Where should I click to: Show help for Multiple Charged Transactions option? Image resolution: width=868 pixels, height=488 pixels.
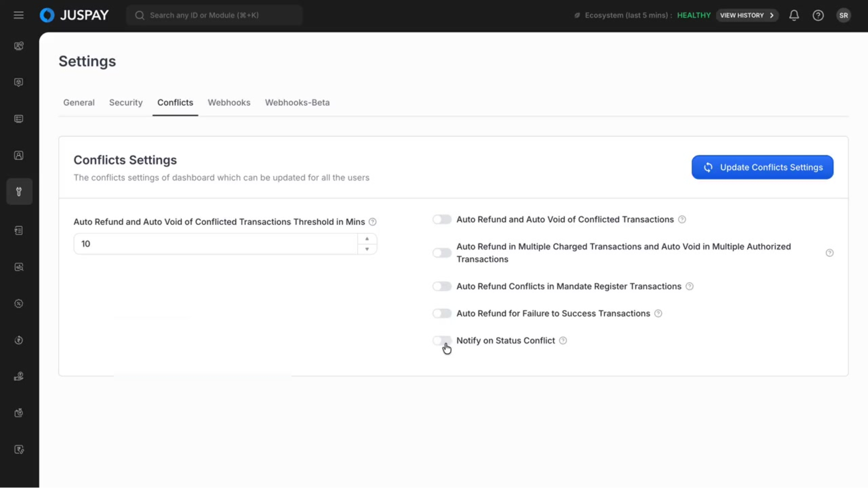coord(830,253)
